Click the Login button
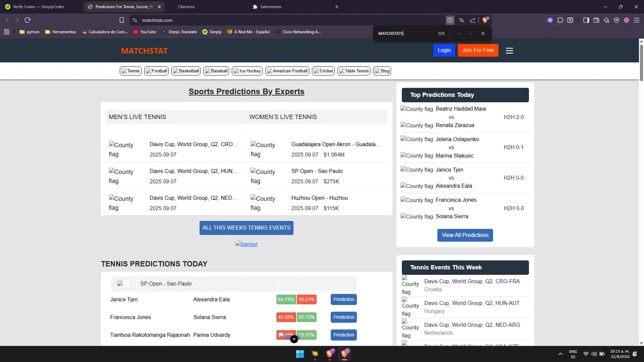The height and width of the screenshot is (362, 644). (444, 50)
